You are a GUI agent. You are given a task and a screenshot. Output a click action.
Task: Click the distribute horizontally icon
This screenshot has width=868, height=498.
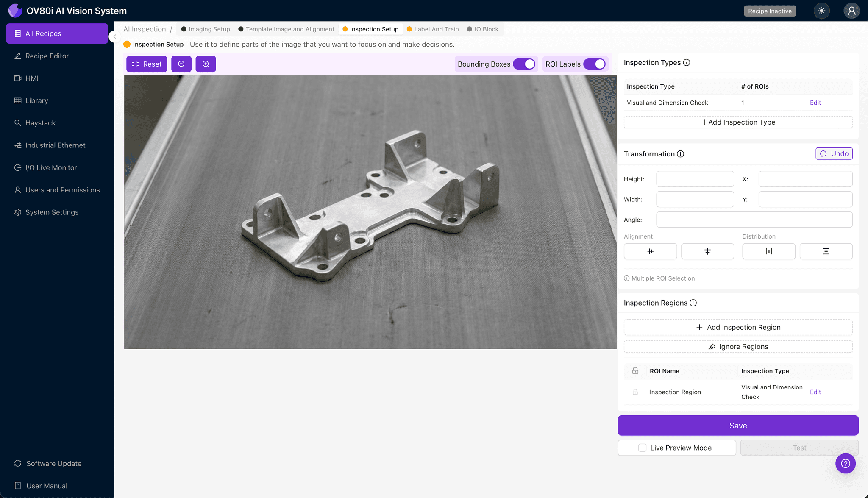click(769, 251)
